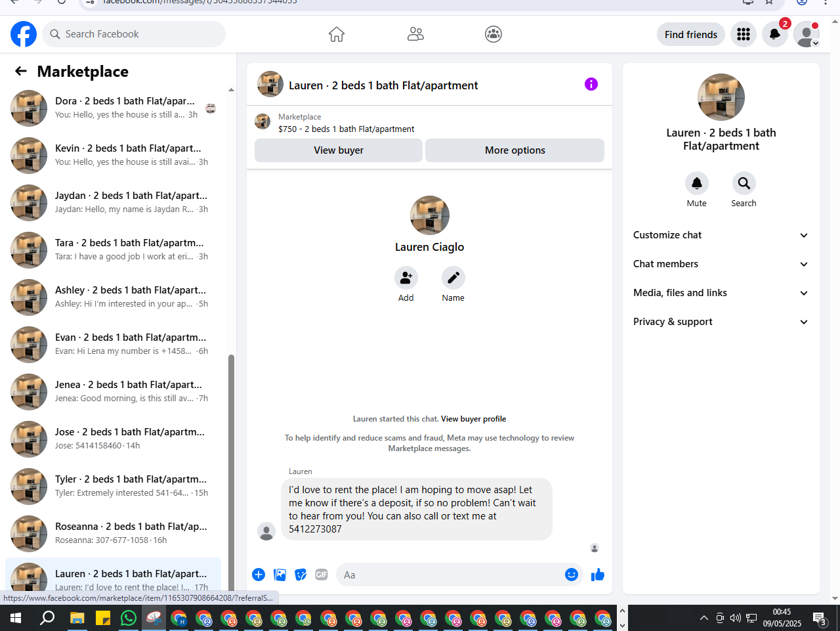Click the conversation list scroll-up arrow
This screenshot has height=631, width=840.
click(x=231, y=90)
